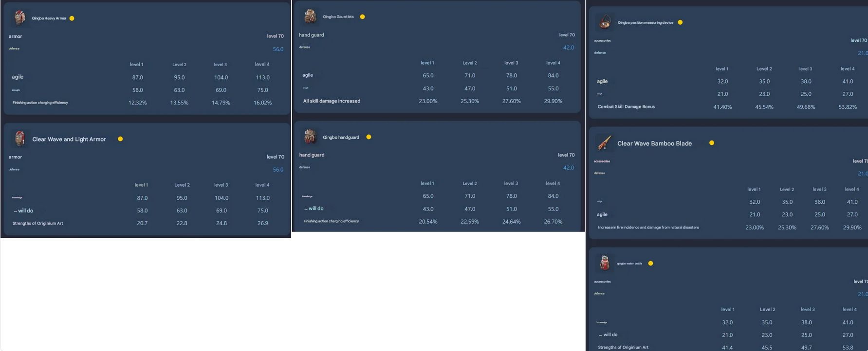The height and width of the screenshot is (351, 868).
Task: Click the 49.68% value in position measuring device
Action: click(x=806, y=107)
